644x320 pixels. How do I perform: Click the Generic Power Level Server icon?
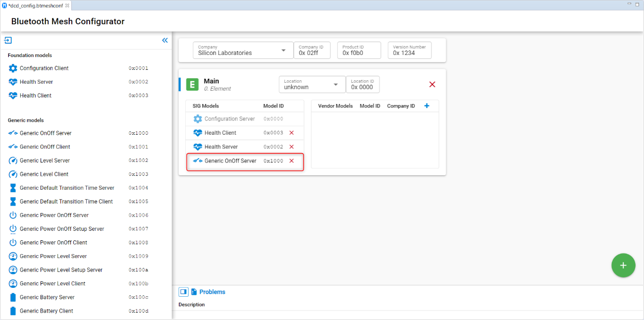[13, 256]
